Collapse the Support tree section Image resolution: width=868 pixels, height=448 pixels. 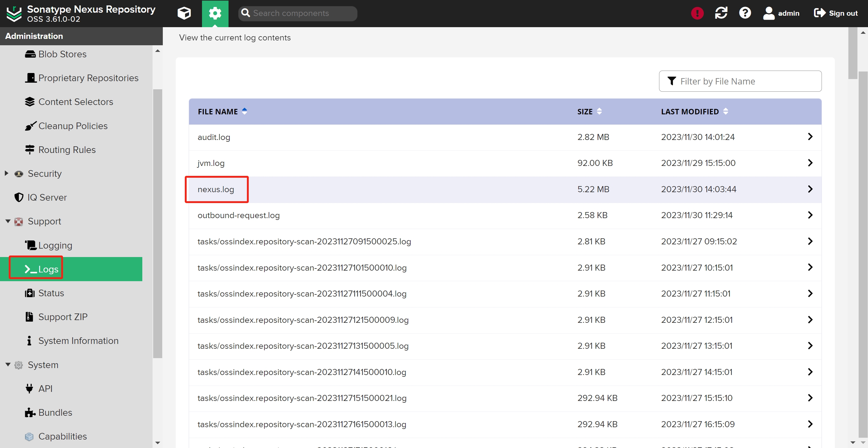pos(8,221)
